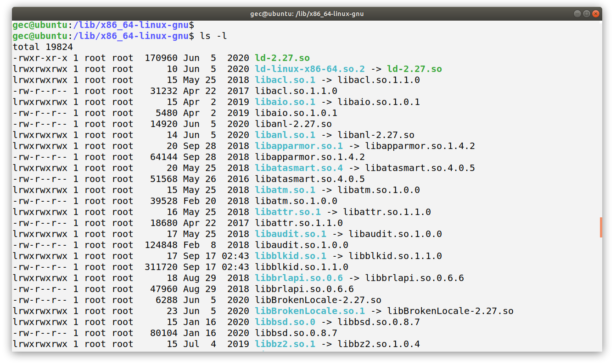This screenshot has height=364, width=616.
Task: Click file name libacl.so.1.1.0 dated Apr 22 2017
Action: 296,91
